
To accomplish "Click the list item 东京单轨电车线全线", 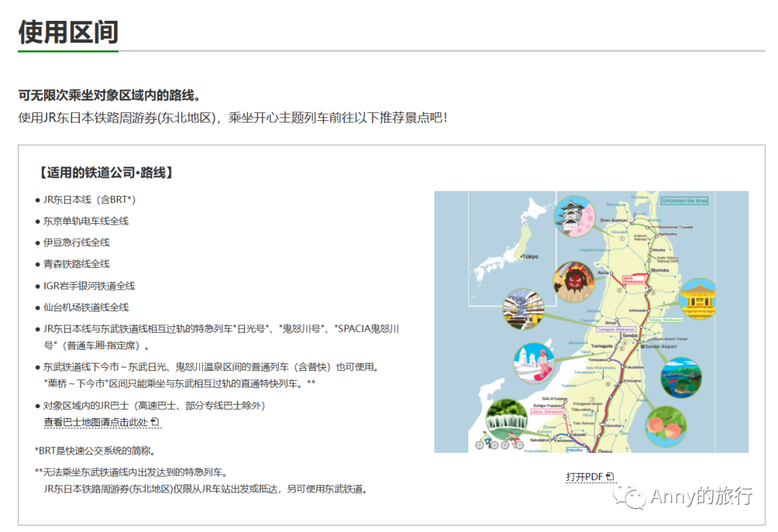I will [86, 220].
